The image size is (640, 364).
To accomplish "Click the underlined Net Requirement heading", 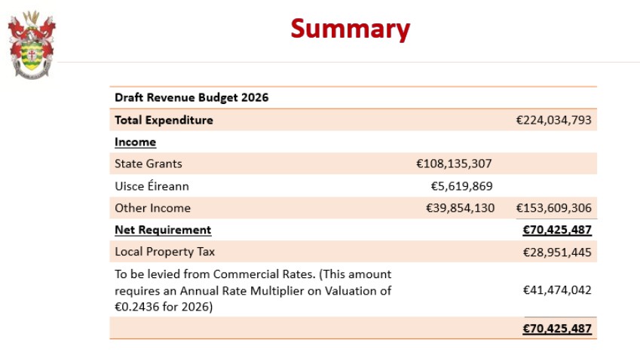I will tap(163, 230).
